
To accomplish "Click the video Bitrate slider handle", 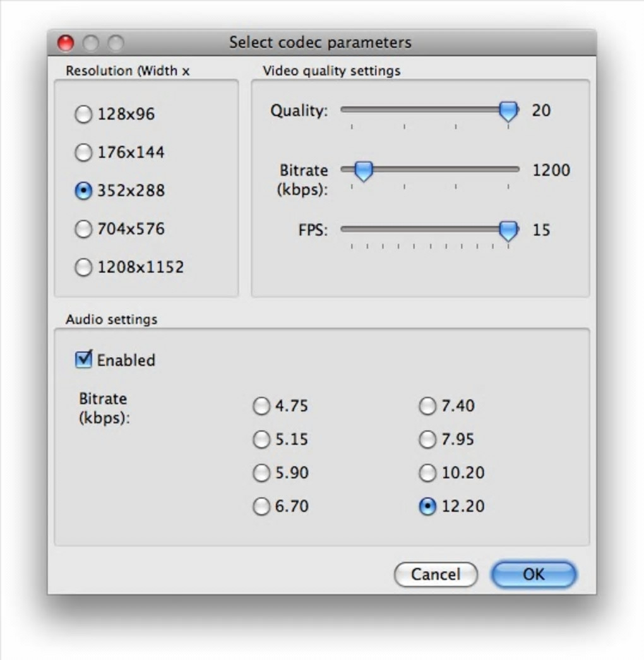I will point(363,171).
